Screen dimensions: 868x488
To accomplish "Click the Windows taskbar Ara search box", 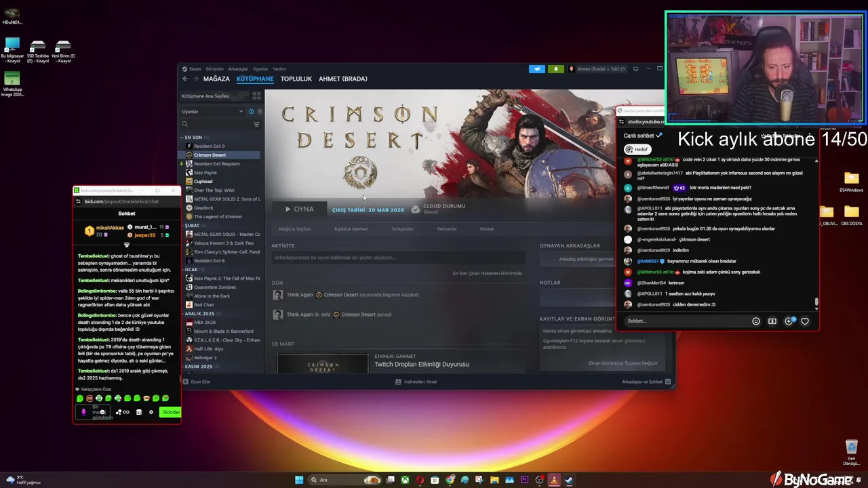I will point(344,480).
